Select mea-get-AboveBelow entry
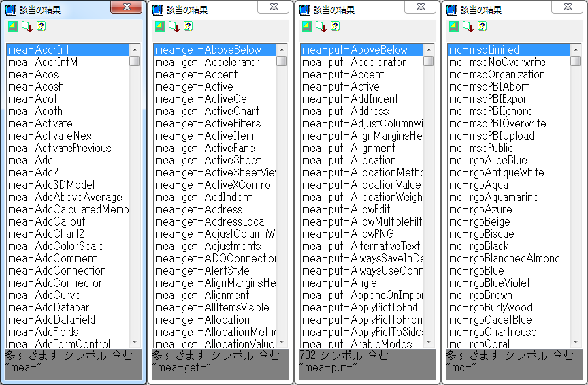Screen dimensions: 588x385 coord(214,50)
